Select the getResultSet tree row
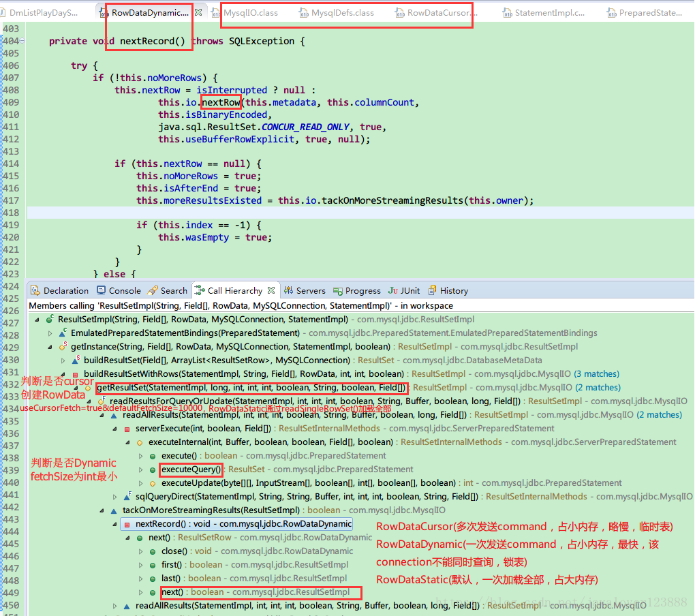The width and height of the screenshot is (695, 616). point(358,388)
